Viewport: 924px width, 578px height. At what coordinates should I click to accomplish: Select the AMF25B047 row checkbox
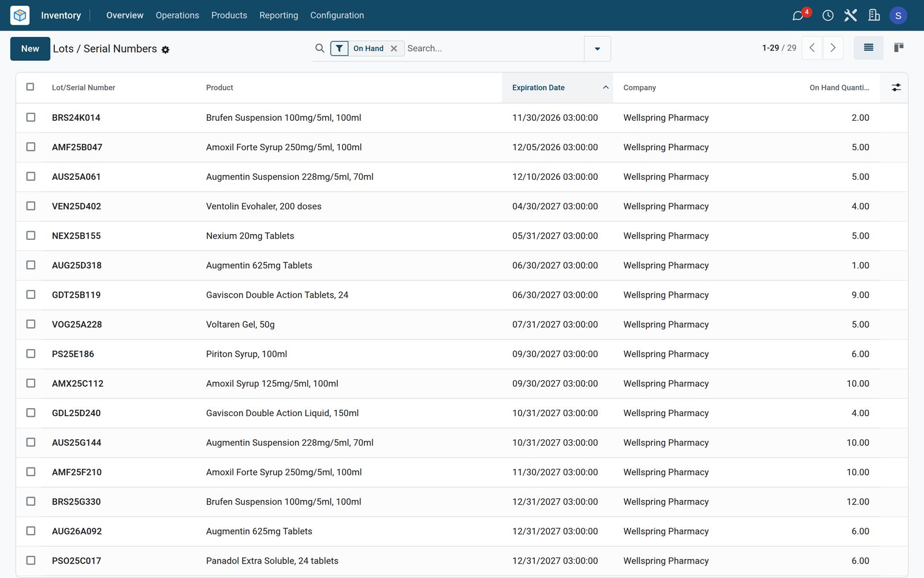click(31, 147)
